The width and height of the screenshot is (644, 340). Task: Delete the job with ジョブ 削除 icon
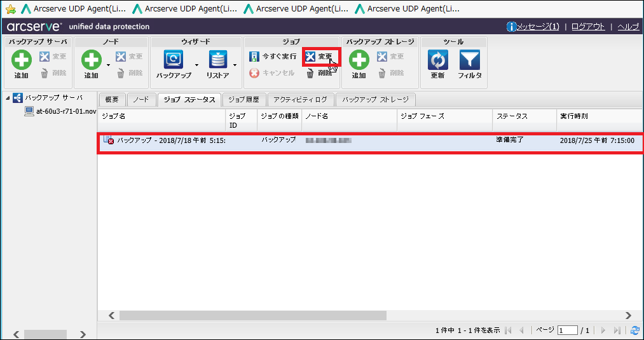[311, 73]
